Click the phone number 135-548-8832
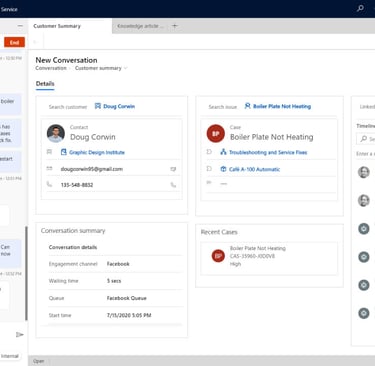 [x=77, y=185]
